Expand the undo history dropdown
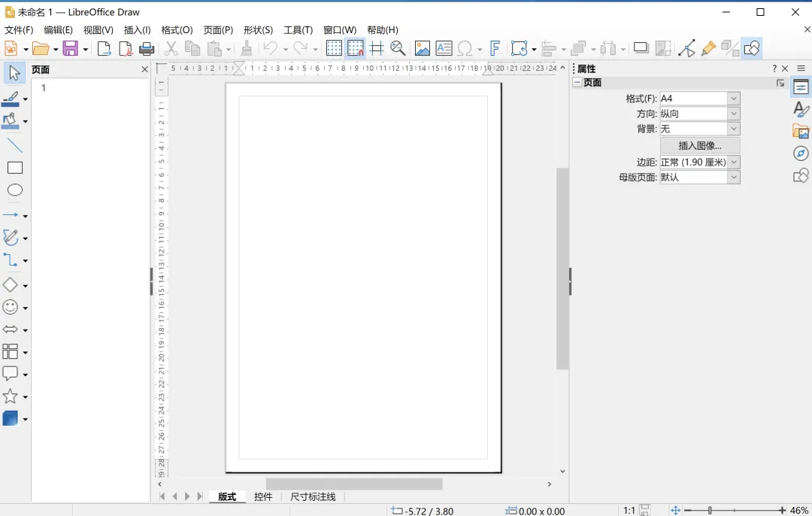This screenshot has height=516, width=812. pyautogui.click(x=285, y=49)
